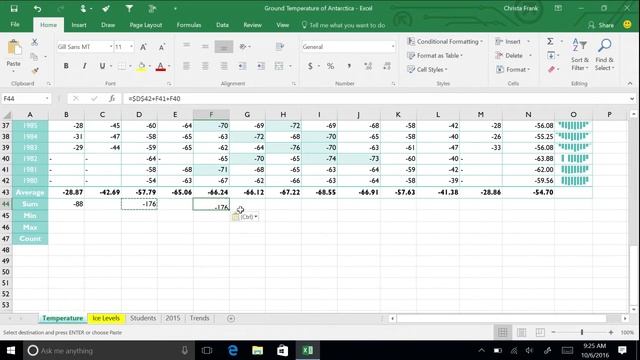This screenshot has height=360, width=640.
Task: Open Conditional Formatting menu
Action: coord(445,42)
